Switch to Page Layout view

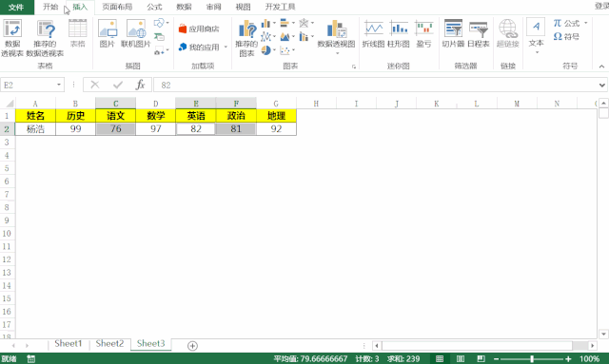point(461,358)
